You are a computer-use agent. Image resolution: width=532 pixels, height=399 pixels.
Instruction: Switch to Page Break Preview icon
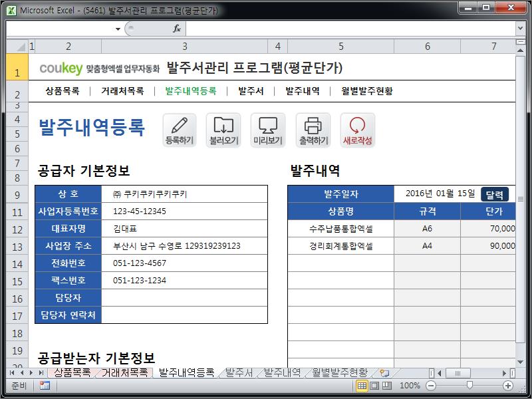[387, 386]
